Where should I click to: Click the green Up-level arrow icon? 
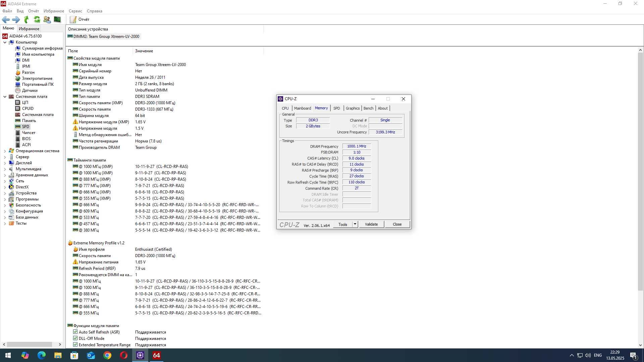(x=26, y=19)
